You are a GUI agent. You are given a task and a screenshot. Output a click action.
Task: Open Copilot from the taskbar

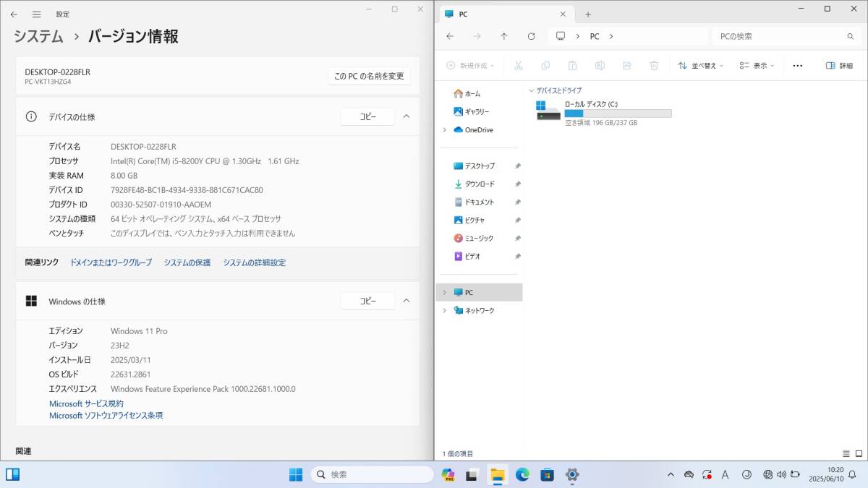pos(448,474)
